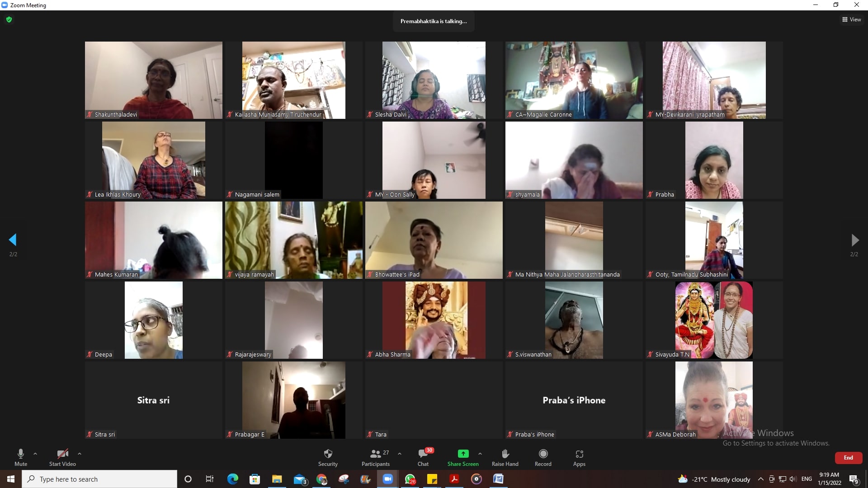Open the Apps panel
The image size is (868, 488).
579,454
